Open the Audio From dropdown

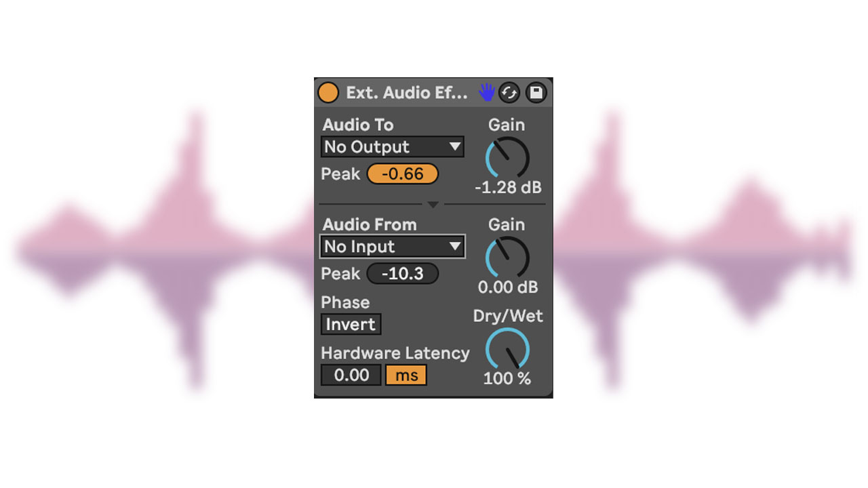click(392, 247)
